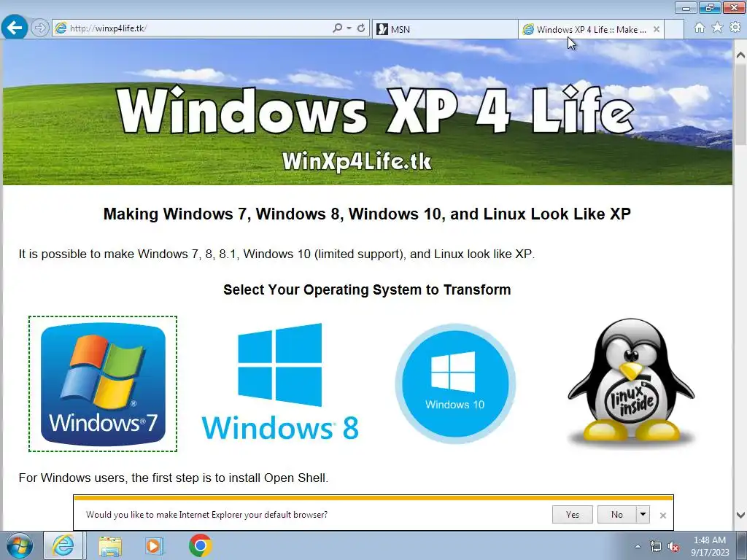Select the Windows 8 logo
This screenshot has width=747, height=560.
280,381
